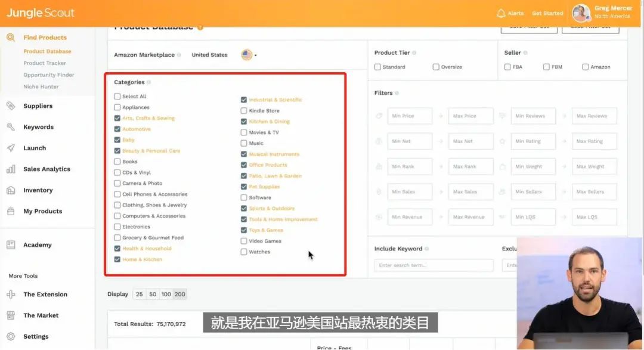Check the Oversize product tier checkbox
This screenshot has width=644, height=350.
point(436,67)
